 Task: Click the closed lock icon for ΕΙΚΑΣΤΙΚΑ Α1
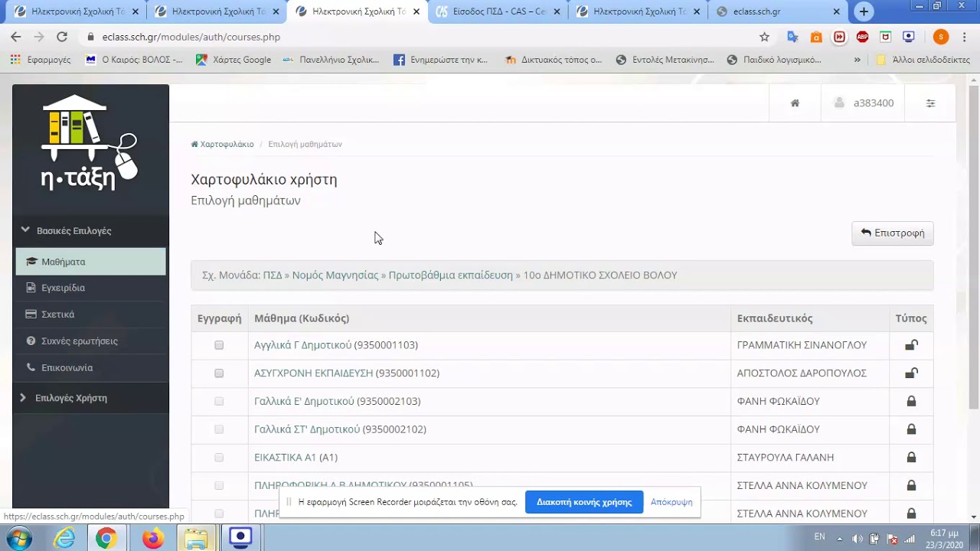(911, 458)
